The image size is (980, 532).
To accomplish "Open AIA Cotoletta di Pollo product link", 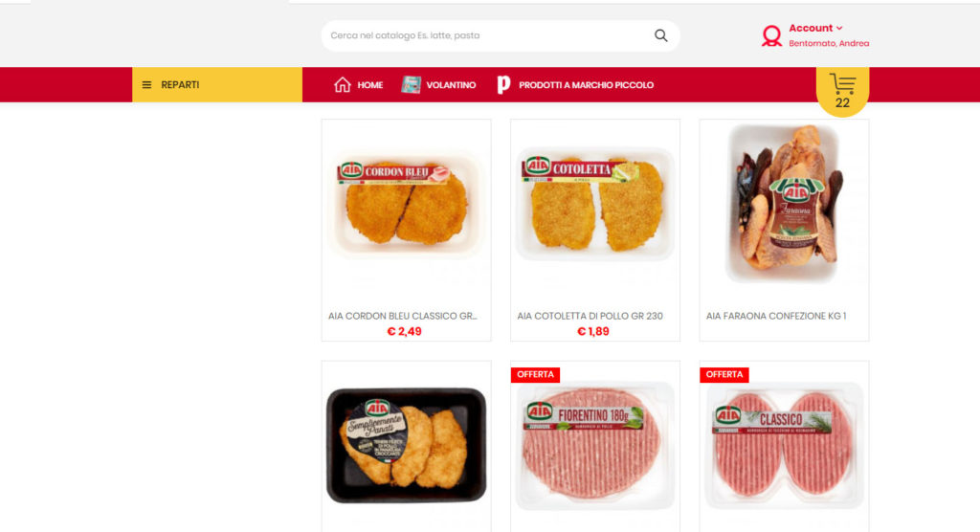I will coord(590,316).
